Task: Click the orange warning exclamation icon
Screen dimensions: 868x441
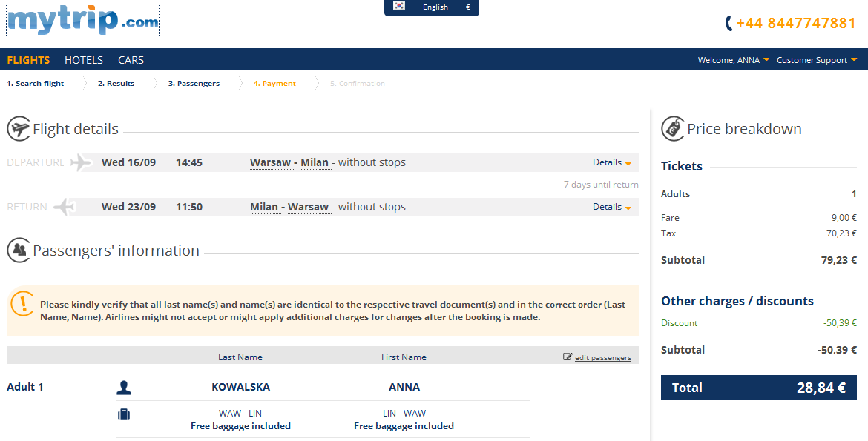Action: 23,304
